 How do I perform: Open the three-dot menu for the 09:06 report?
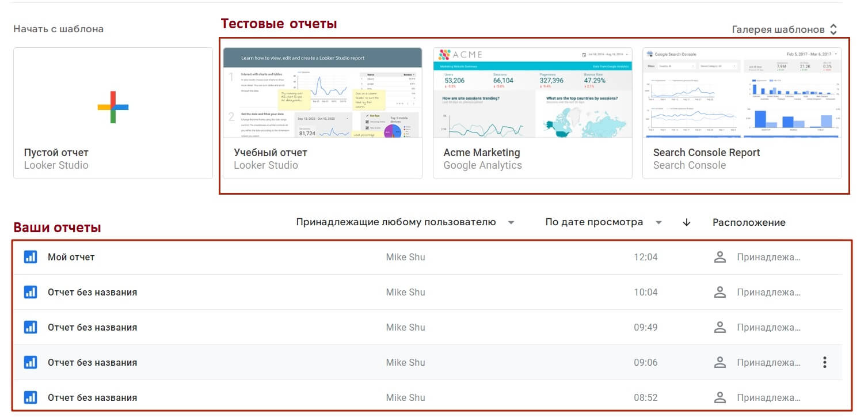(x=825, y=362)
